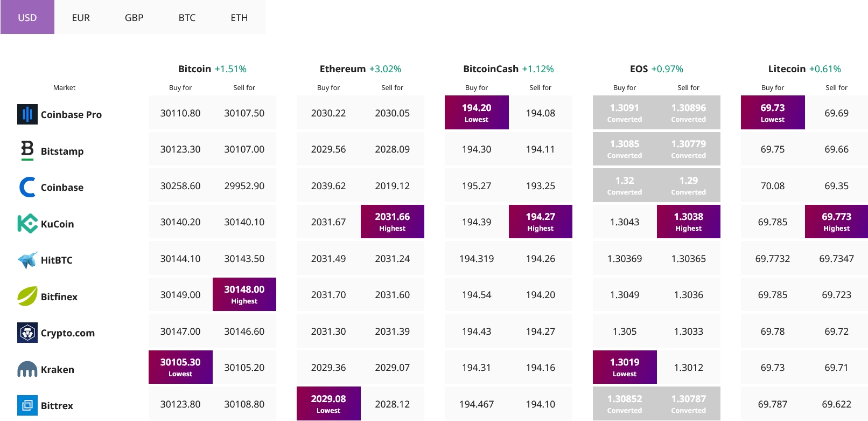Select Coinbase Pro's lowest Litecoin buy 69.73
This screenshot has height=421, width=868.
tap(773, 113)
